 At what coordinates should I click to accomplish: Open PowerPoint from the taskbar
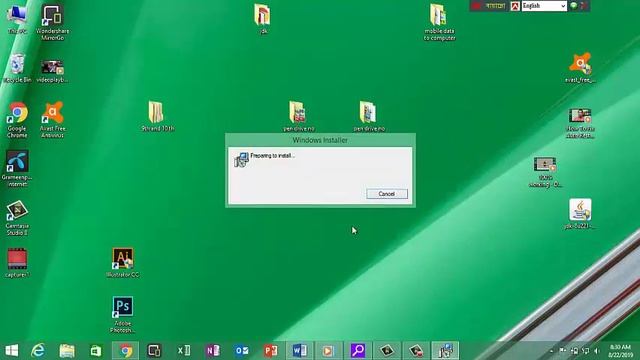(271, 351)
